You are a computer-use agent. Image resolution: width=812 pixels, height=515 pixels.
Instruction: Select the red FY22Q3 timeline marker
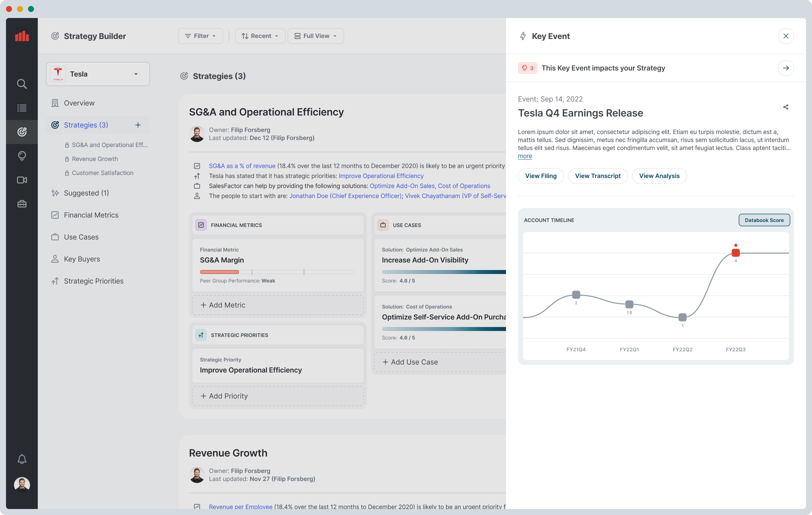pos(735,253)
